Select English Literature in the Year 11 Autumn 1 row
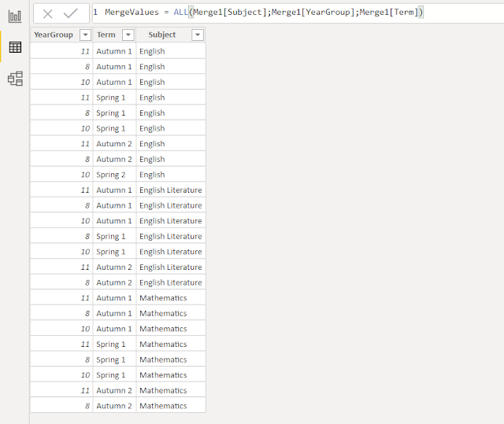 tap(171, 190)
